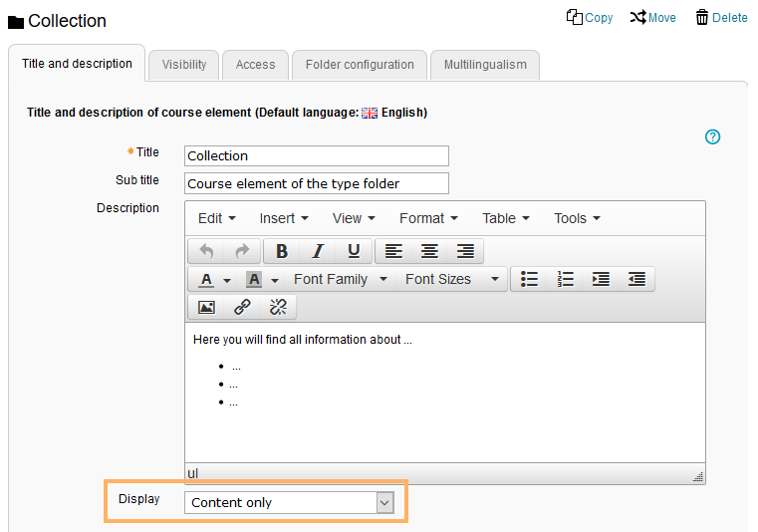The image size is (758, 532).
Task: Click the insert image icon
Action: [206, 307]
